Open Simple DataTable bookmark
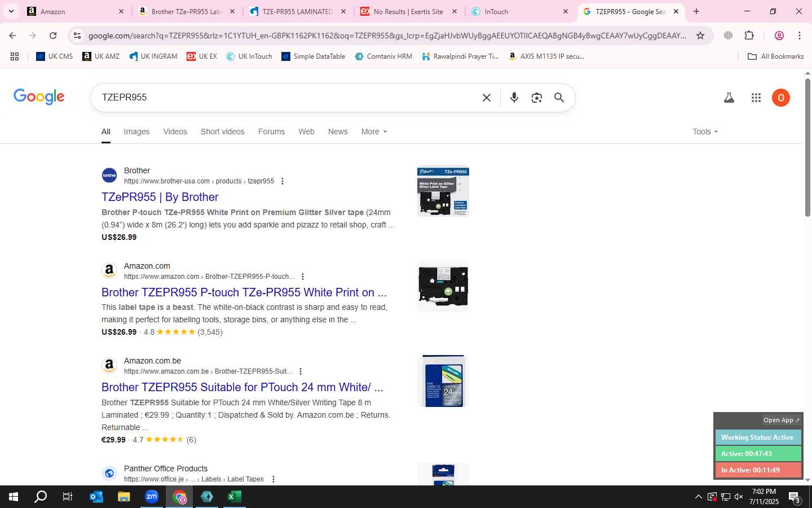The height and width of the screenshot is (508, 812). click(x=313, y=56)
